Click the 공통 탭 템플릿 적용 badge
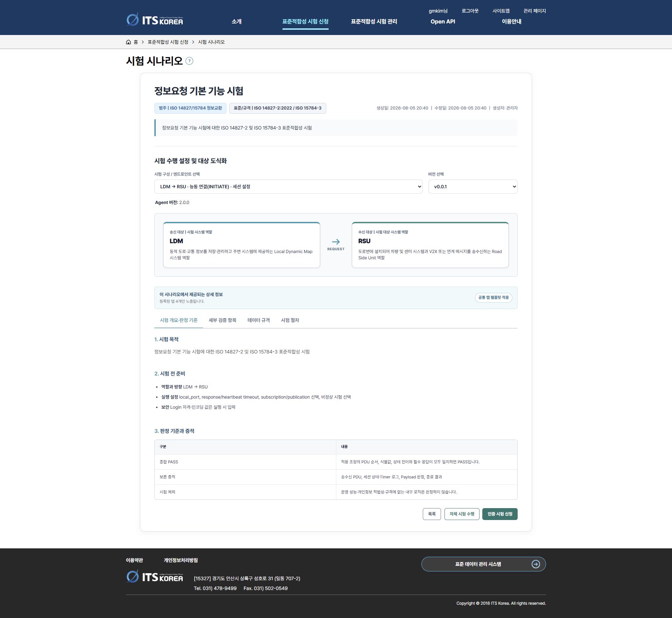Image resolution: width=672 pixels, height=618 pixels. point(493,297)
